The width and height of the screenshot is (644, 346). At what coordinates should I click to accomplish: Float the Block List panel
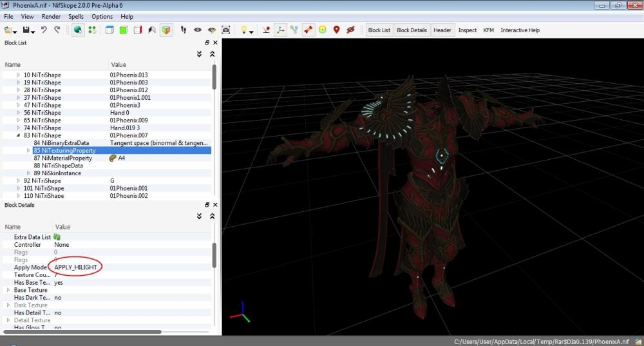point(207,43)
